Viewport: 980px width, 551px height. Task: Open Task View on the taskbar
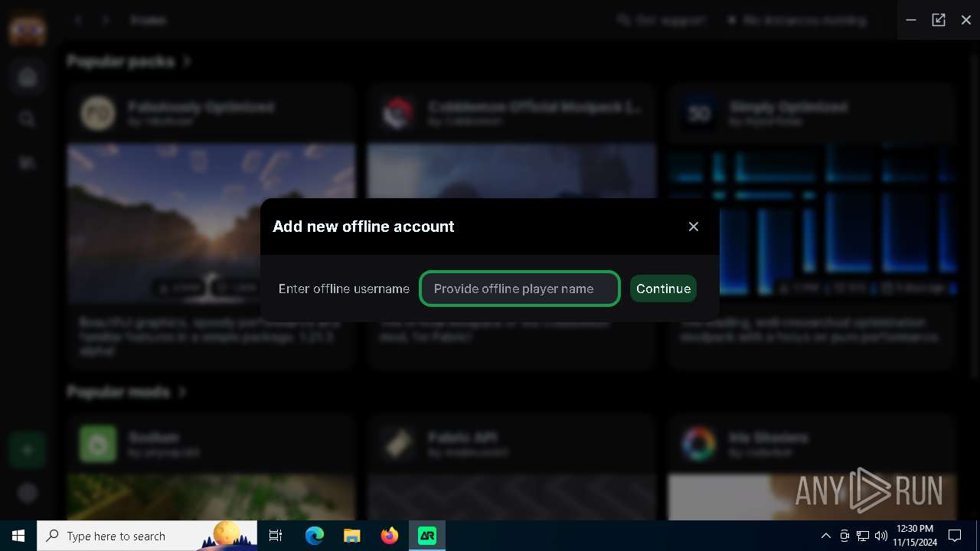click(276, 536)
